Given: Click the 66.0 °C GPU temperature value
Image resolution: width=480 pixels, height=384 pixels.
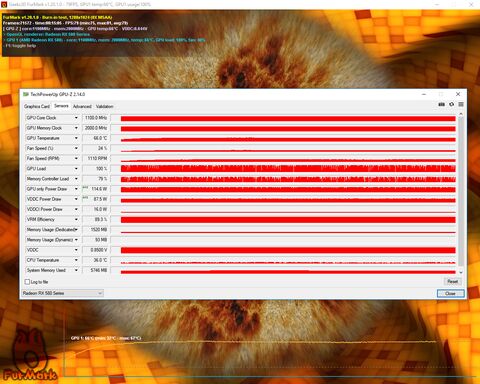Looking at the screenshot, I should pos(96,138).
